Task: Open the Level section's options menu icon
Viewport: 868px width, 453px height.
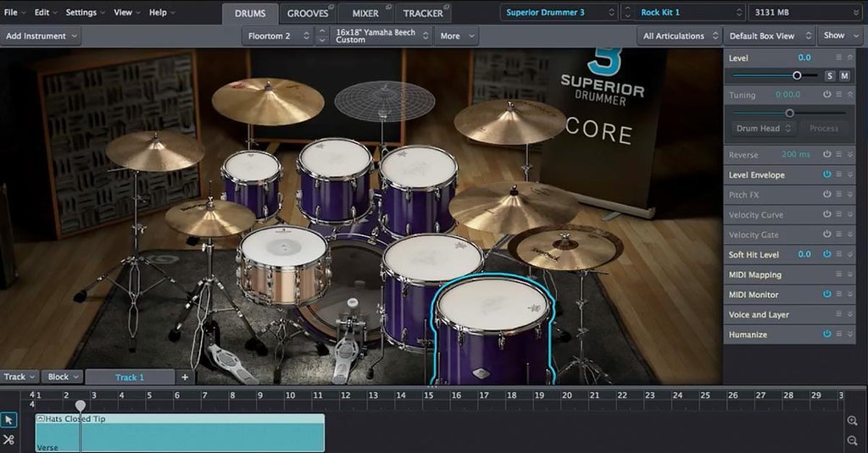Action: tap(838, 58)
